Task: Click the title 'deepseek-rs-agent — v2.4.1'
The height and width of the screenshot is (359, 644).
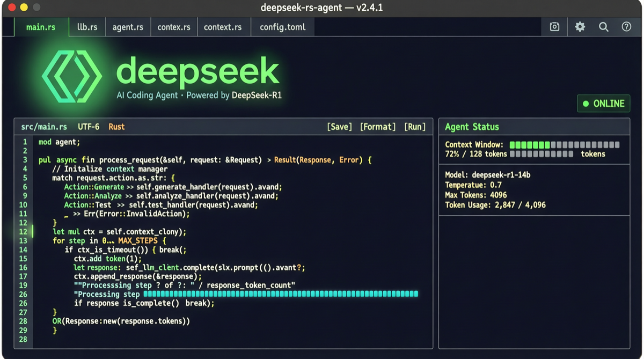Action: [321, 8]
